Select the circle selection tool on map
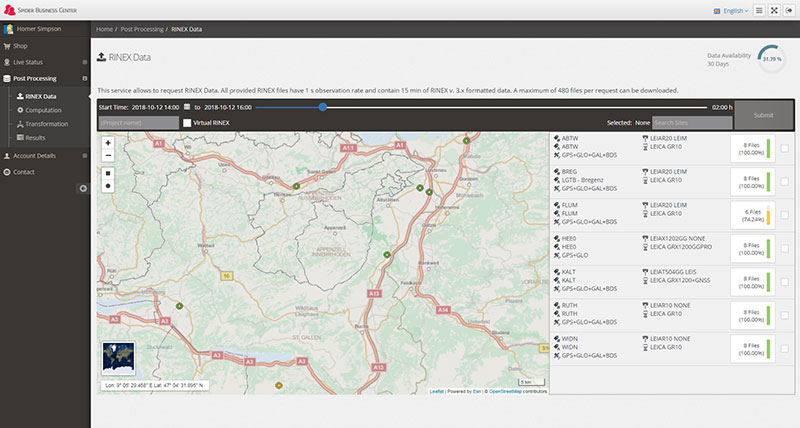Screen dimensions: 800x428 pyautogui.click(x=108, y=186)
